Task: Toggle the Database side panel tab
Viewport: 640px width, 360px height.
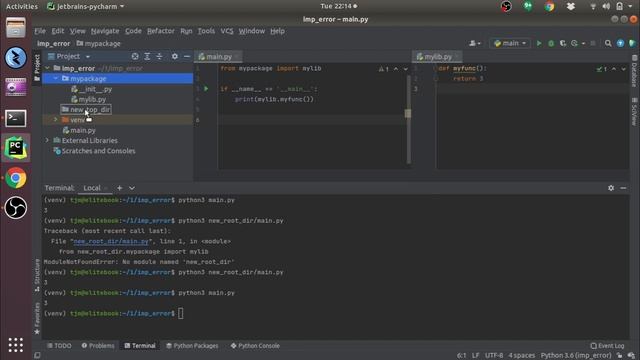Action: coord(634,71)
